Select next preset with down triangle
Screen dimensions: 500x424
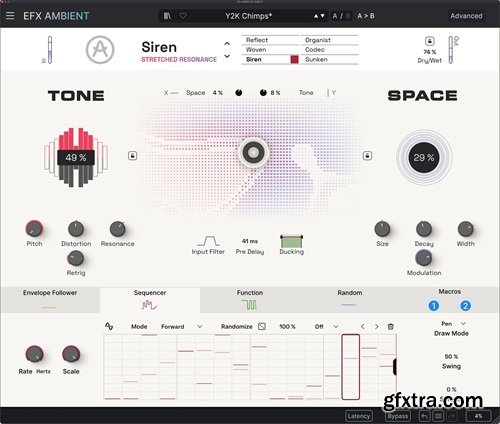tap(322, 16)
